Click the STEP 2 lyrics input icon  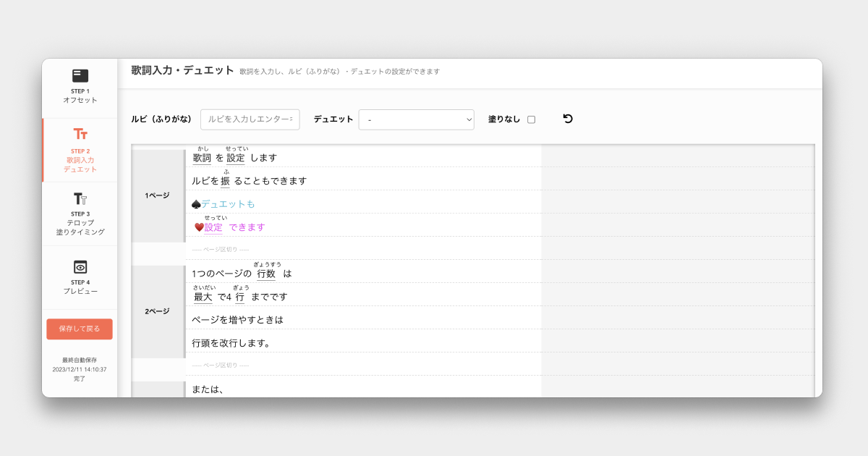pos(80,135)
